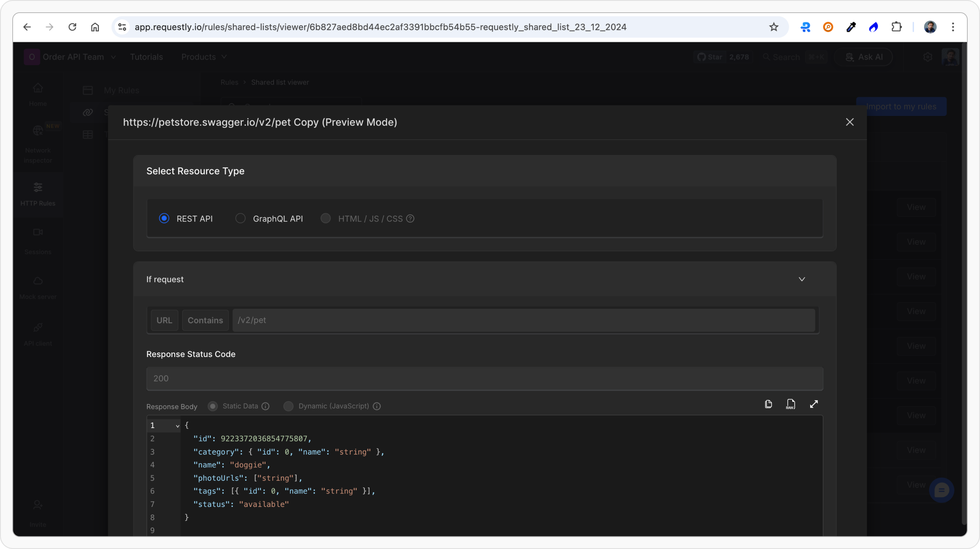The height and width of the screenshot is (549, 980).
Task: Click the Response Status Code field
Action: click(484, 378)
